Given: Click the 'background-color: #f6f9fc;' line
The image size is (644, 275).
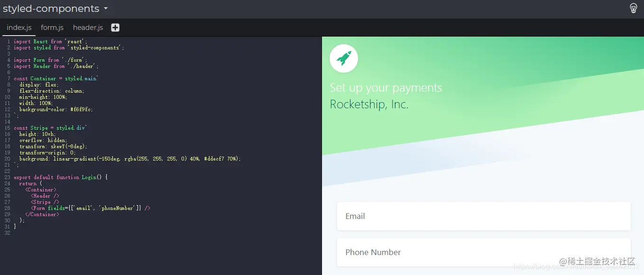Looking at the screenshot, I should (x=56, y=110).
